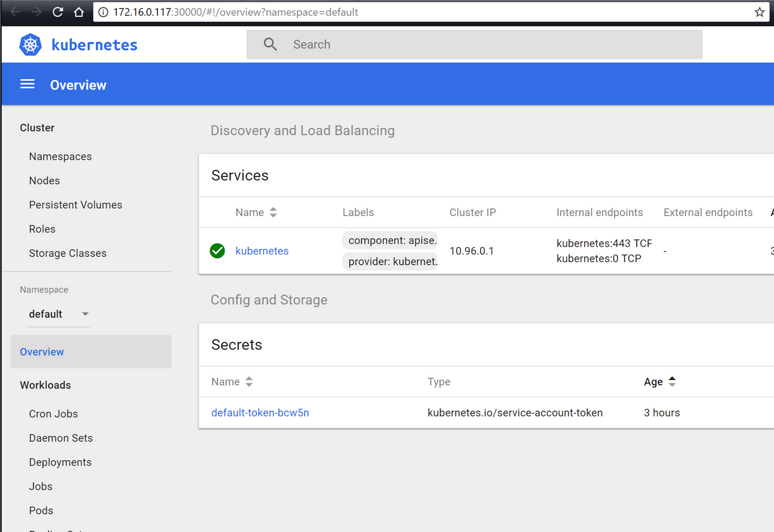
Task: Open the kubernetes service link
Action: (x=262, y=251)
